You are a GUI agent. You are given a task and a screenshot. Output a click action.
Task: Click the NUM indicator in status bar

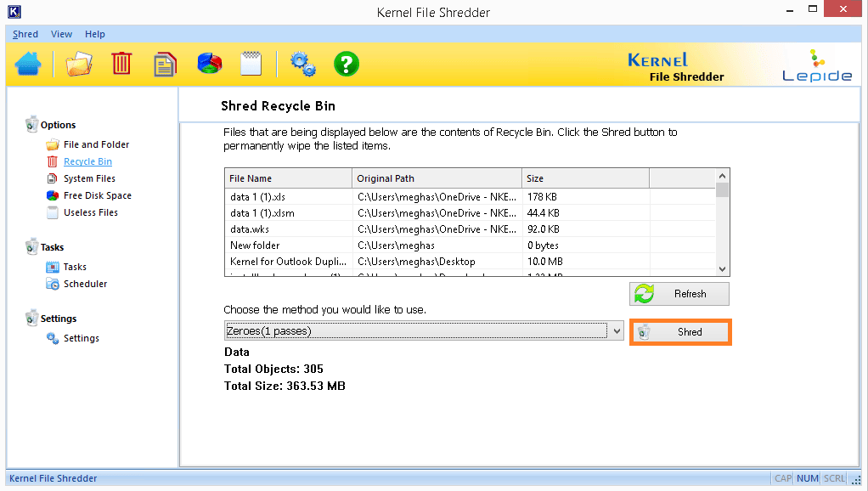(808, 478)
